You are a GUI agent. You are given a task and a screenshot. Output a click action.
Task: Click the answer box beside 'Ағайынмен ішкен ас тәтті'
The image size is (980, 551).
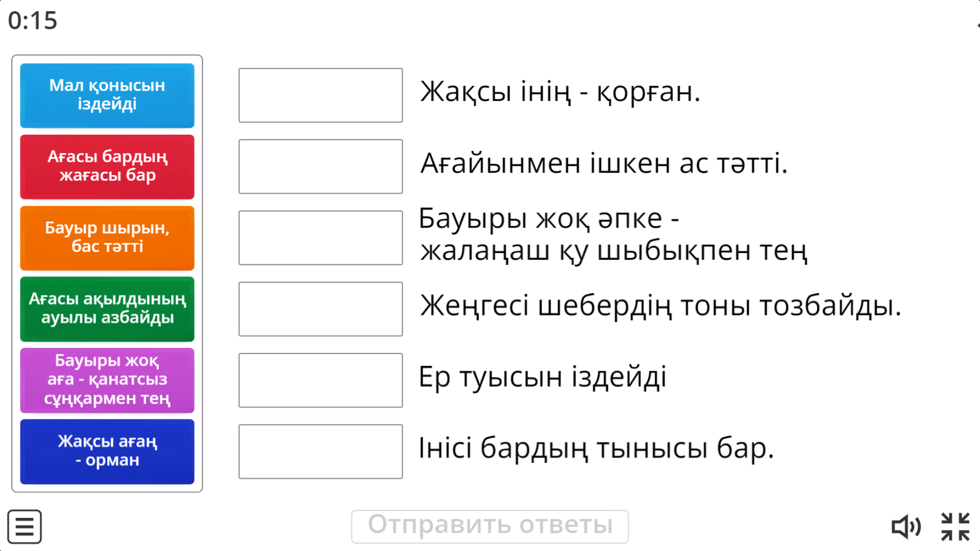(321, 166)
